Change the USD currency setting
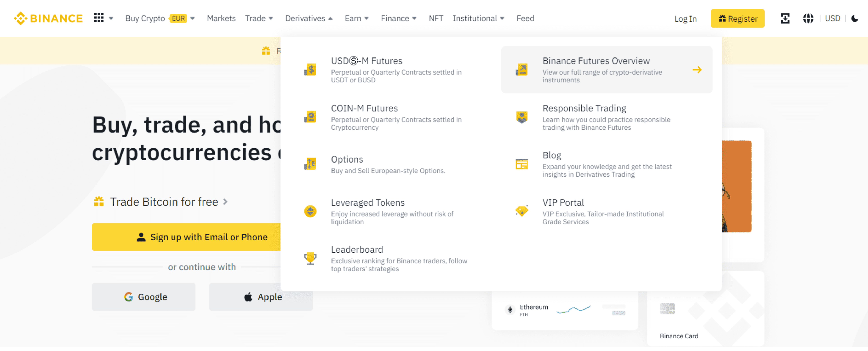Viewport: 868px width, 351px height. (832, 18)
